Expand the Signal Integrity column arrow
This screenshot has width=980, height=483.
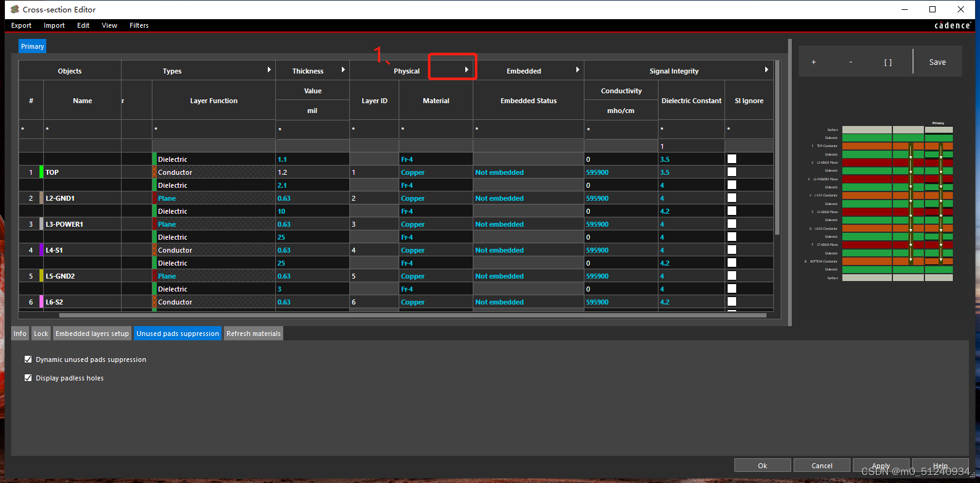(766, 70)
